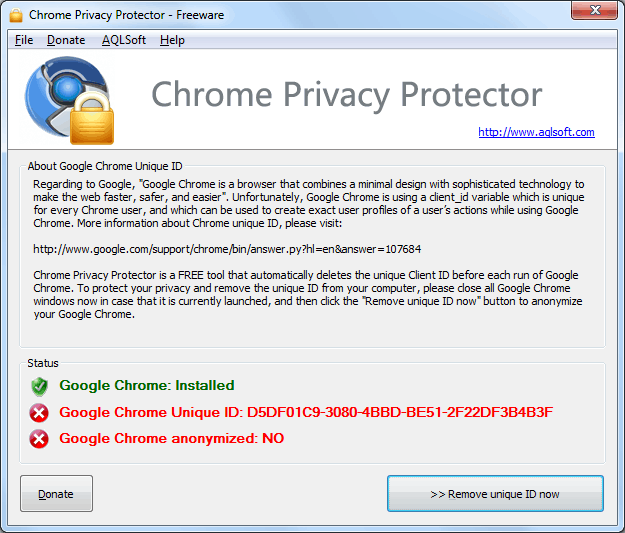Screen dimensions: 625x533
Task: Open the AQLSoft menu
Action: tap(123, 40)
